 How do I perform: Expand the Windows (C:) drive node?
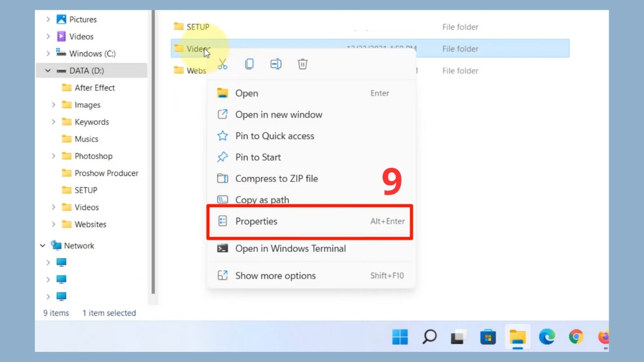(48, 54)
